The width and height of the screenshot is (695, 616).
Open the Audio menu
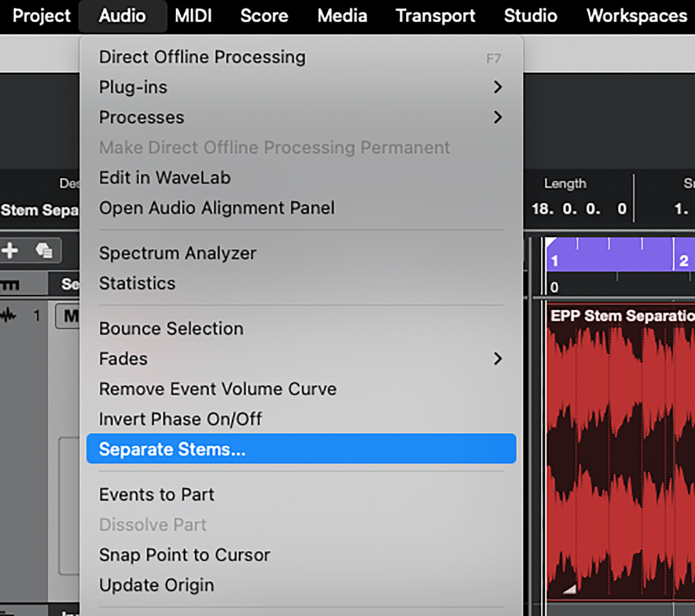pyautogui.click(x=122, y=16)
